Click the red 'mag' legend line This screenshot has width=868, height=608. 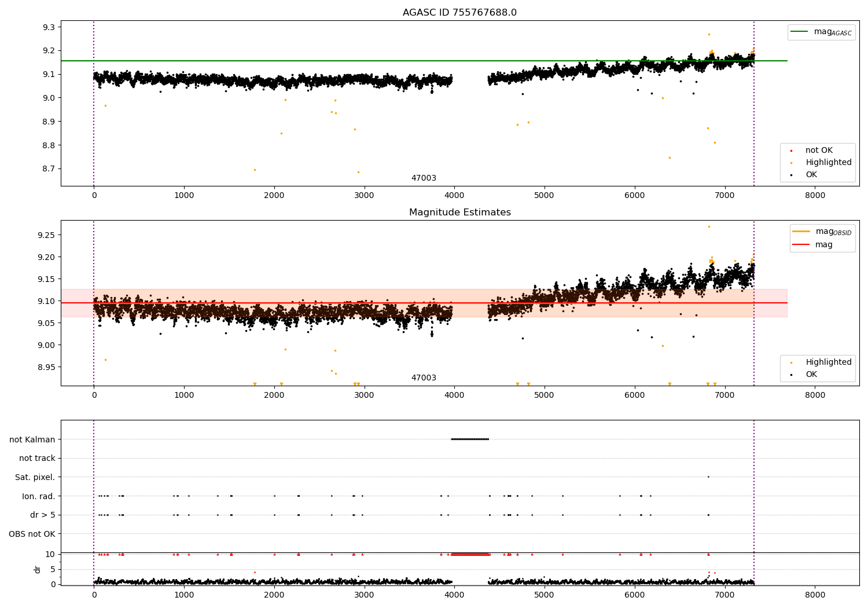(802, 244)
